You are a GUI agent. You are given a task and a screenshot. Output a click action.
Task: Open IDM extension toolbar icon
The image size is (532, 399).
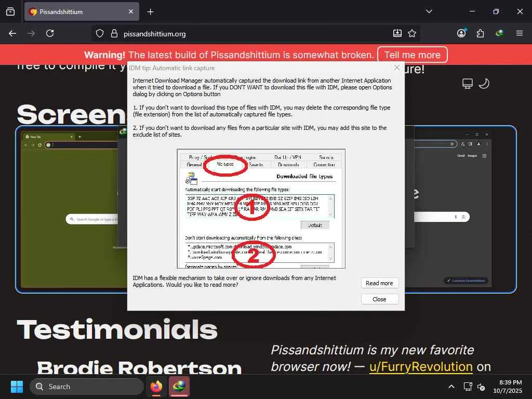(500, 33)
